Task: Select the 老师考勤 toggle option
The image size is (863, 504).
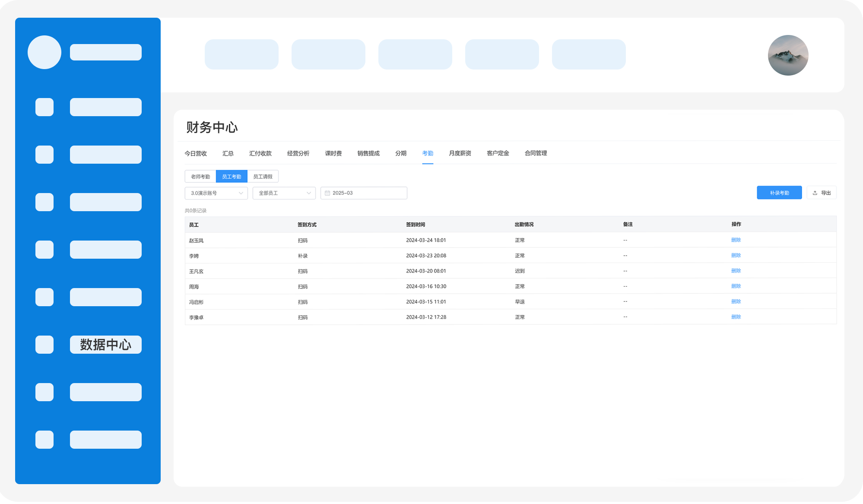Action: 200,177
